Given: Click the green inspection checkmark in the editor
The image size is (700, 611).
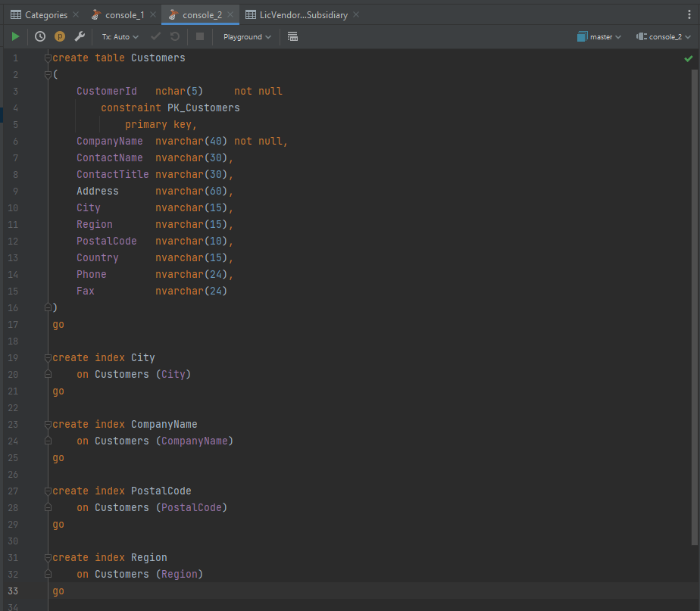Looking at the screenshot, I should [688, 58].
